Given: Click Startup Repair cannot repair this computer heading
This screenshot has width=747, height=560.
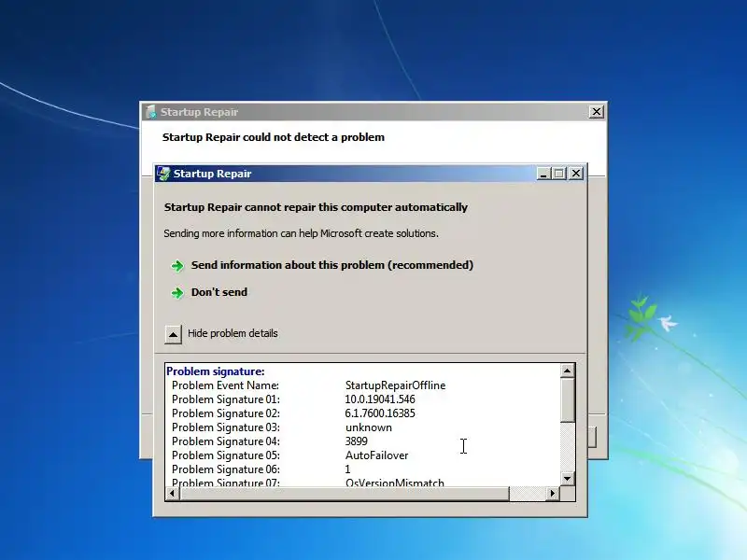Looking at the screenshot, I should pyautogui.click(x=316, y=207).
